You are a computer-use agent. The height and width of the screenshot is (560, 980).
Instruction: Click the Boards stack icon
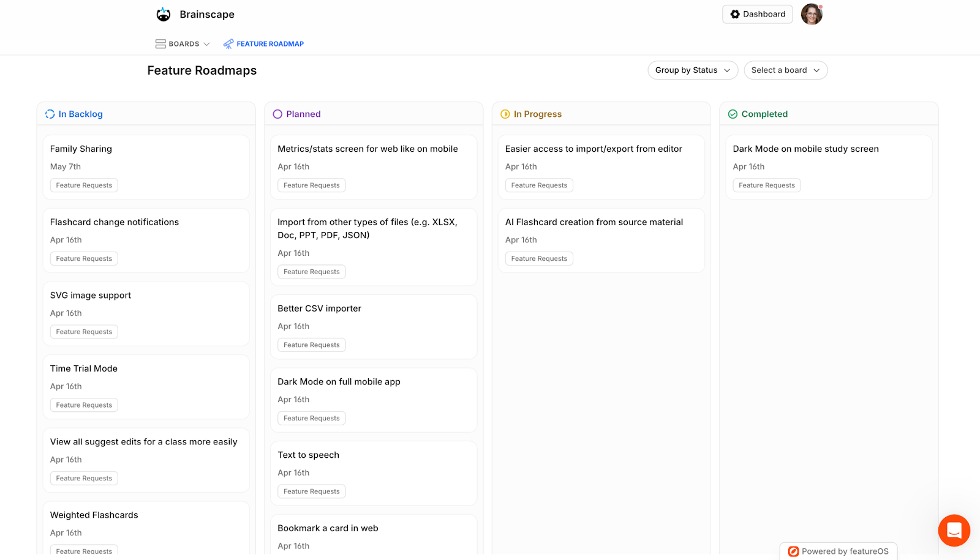point(160,44)
